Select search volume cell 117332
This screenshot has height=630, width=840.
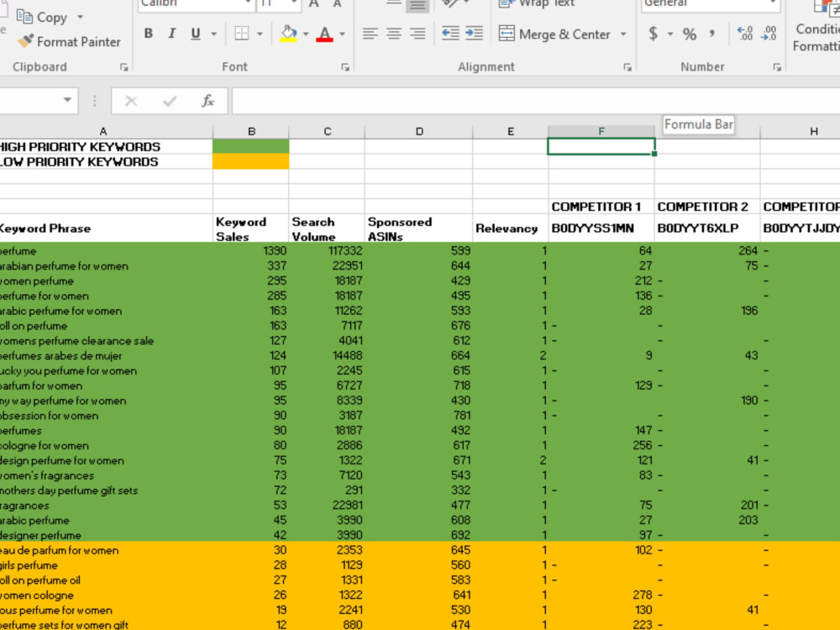(x=327, y=250)
